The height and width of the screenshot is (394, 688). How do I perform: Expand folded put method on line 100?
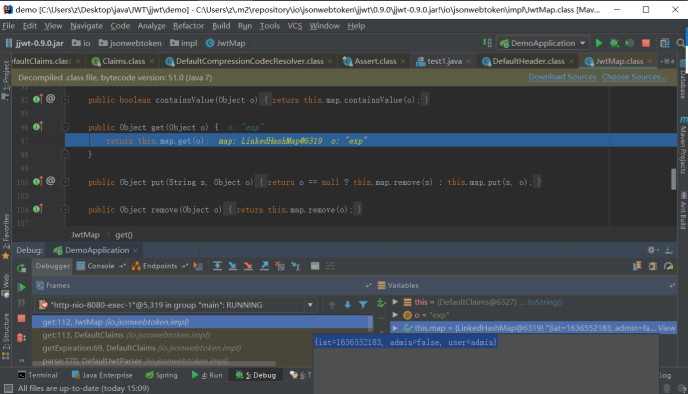(x=65, y=182)
